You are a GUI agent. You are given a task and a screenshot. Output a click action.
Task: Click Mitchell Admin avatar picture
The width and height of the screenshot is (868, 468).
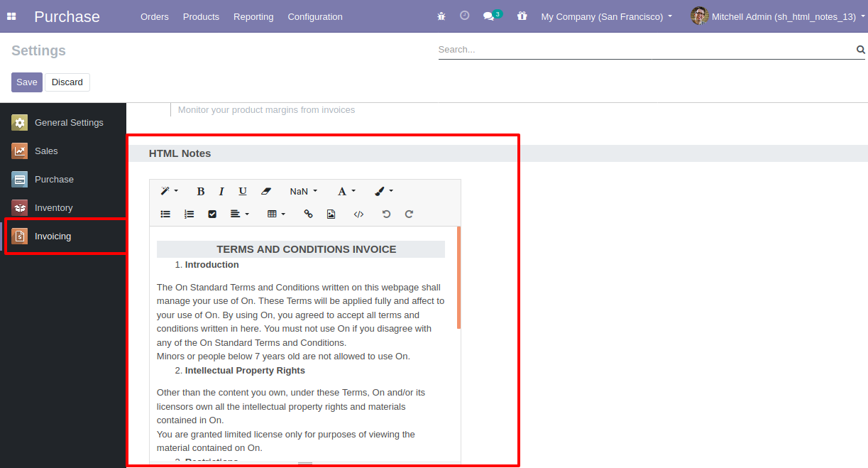point(700,16)
